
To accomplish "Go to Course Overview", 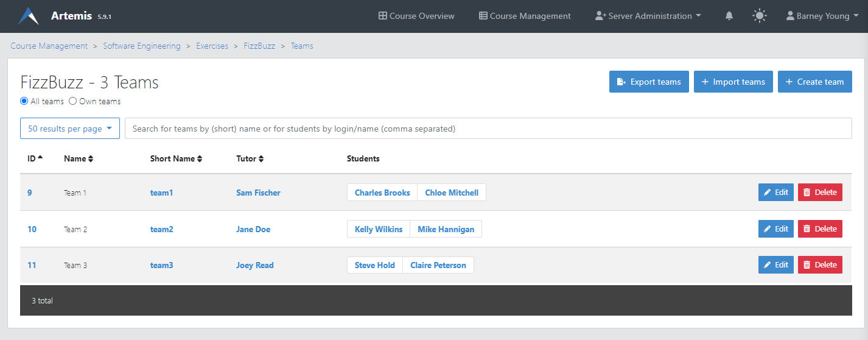I will click(x=416, y=16).
